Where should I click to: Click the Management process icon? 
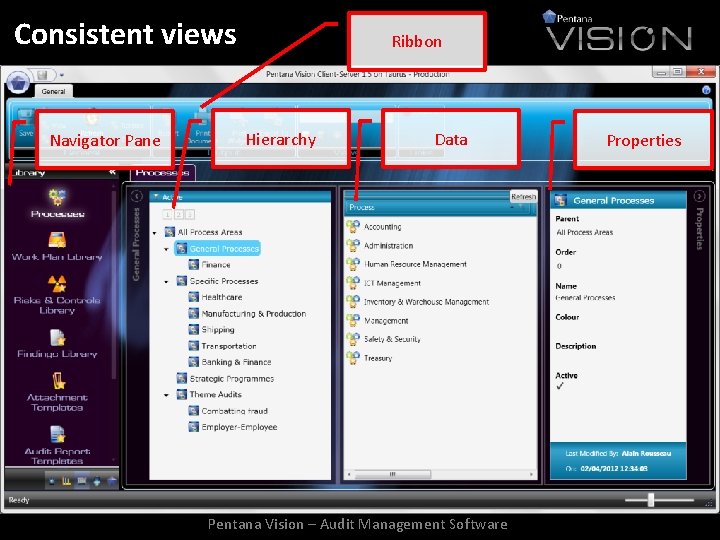(353, 320)
